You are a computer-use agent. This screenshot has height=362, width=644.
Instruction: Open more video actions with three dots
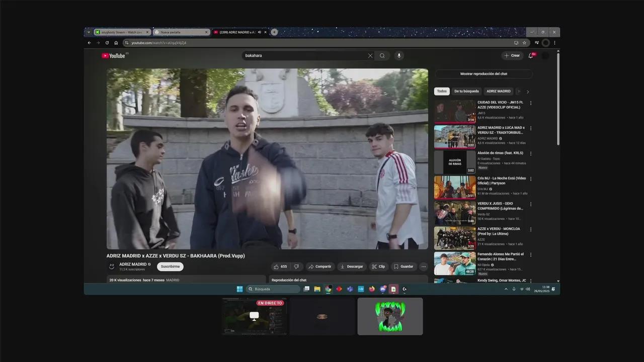coord(424,266)
